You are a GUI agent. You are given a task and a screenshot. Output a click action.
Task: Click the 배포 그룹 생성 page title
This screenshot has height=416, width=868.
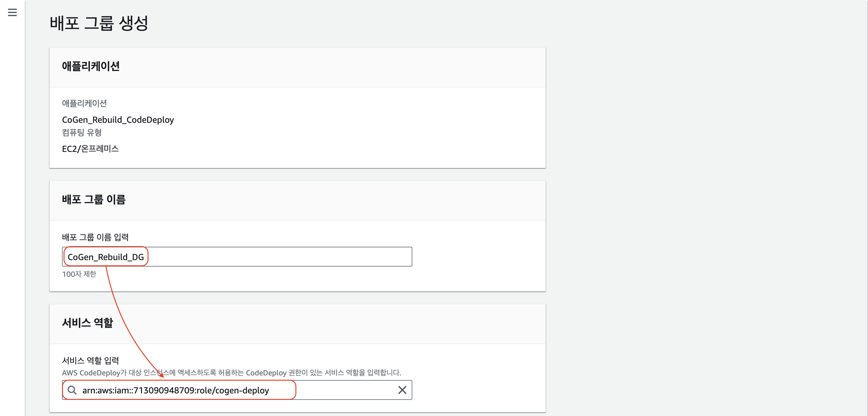point(99,23)
